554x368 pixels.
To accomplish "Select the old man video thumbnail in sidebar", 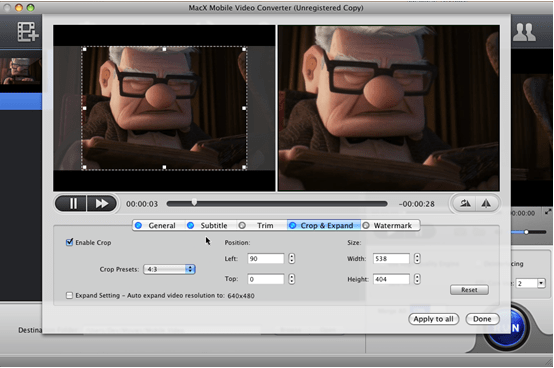I will pos(20,71).
